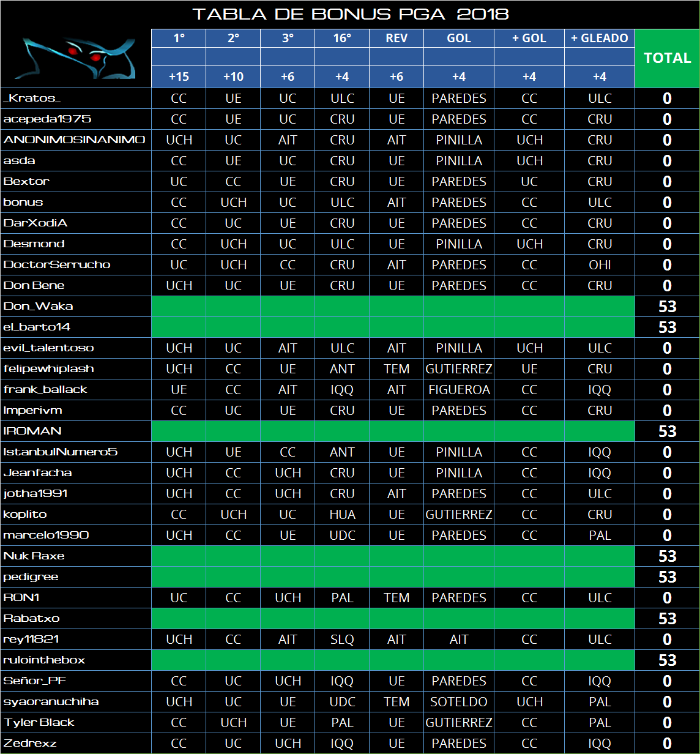Image resolution: width=700 pixels, height=754 pixels.
Task: Select the DarXodiA player name
Action: tap(35, 223)
